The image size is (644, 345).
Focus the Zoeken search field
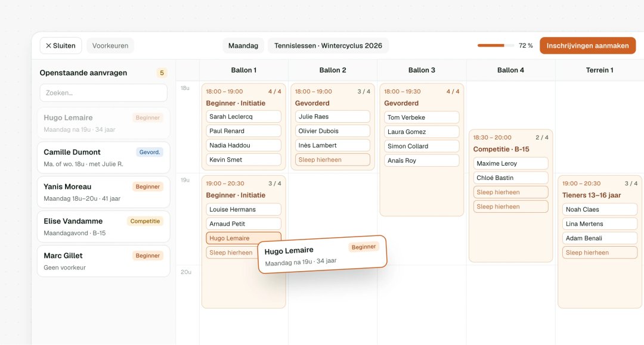pyautogui.click(x=104, y=93)
